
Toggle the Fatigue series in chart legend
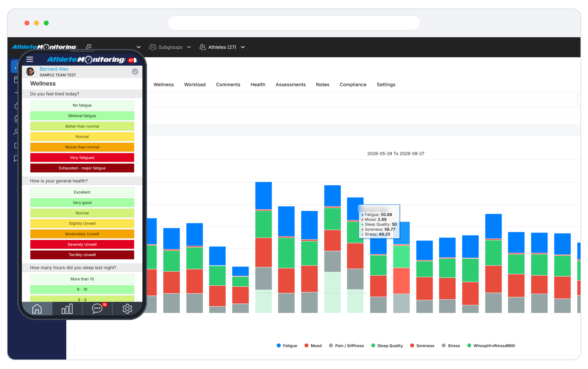(287, 345)
